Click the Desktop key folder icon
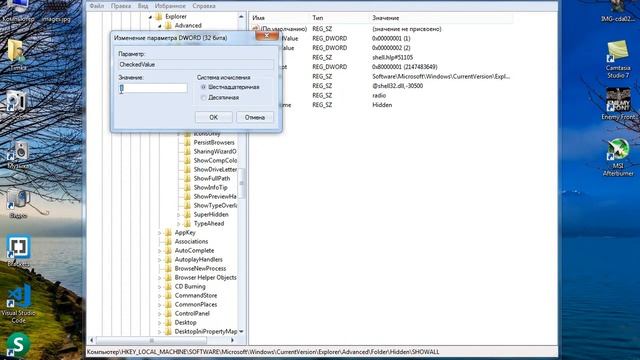Screen dimensions: 640x360 pyautogui.click(x=168, y=322)
